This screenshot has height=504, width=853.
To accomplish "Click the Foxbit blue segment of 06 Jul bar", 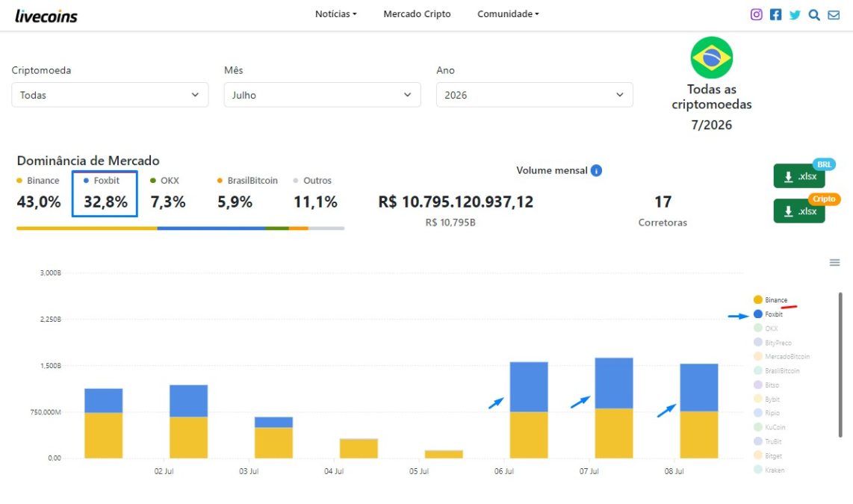I will click(x=529, y=387).
